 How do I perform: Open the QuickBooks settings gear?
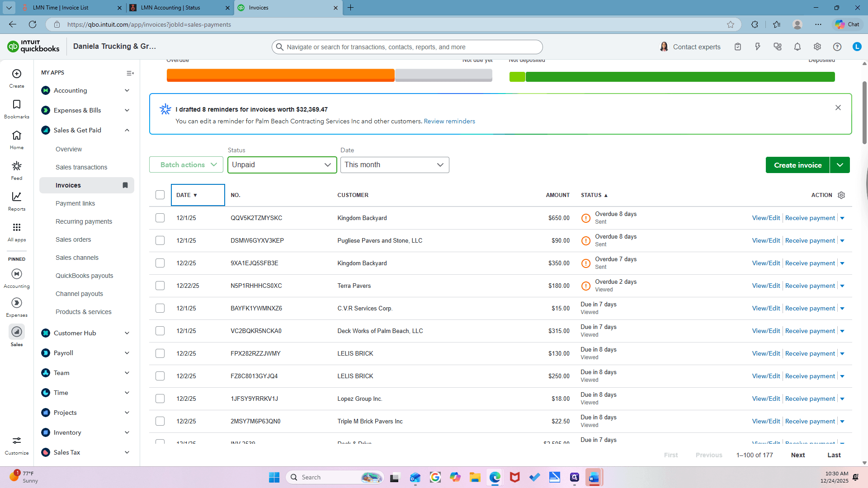pyautogui.click(x=817, y=47)
